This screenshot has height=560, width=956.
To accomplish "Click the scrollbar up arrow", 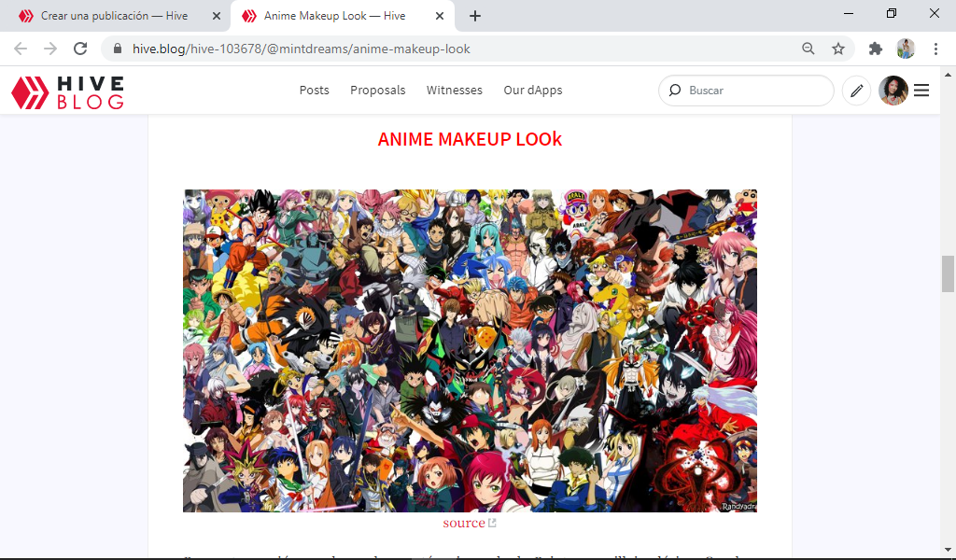I will (x=948, y=75).
